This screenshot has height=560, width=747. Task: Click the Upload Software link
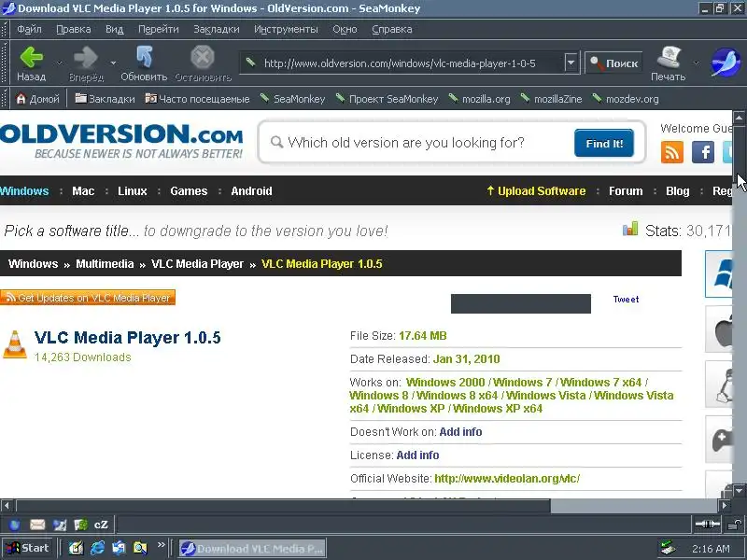pyautogui.click(x=536, y=191)
